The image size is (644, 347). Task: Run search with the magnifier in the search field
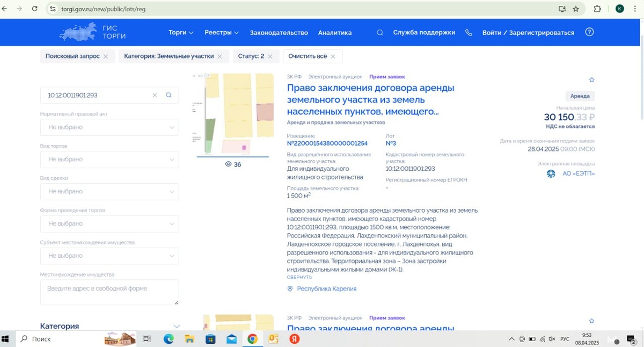pos(169,95)
